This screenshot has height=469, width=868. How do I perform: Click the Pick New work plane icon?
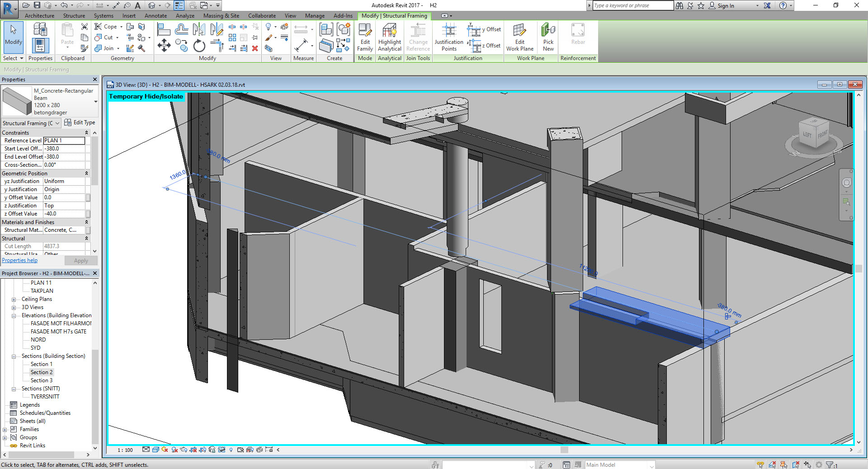tap(548, 37)
